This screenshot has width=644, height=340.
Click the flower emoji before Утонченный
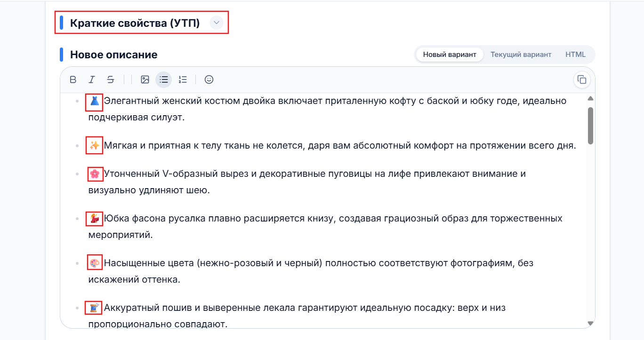(94, 174)
